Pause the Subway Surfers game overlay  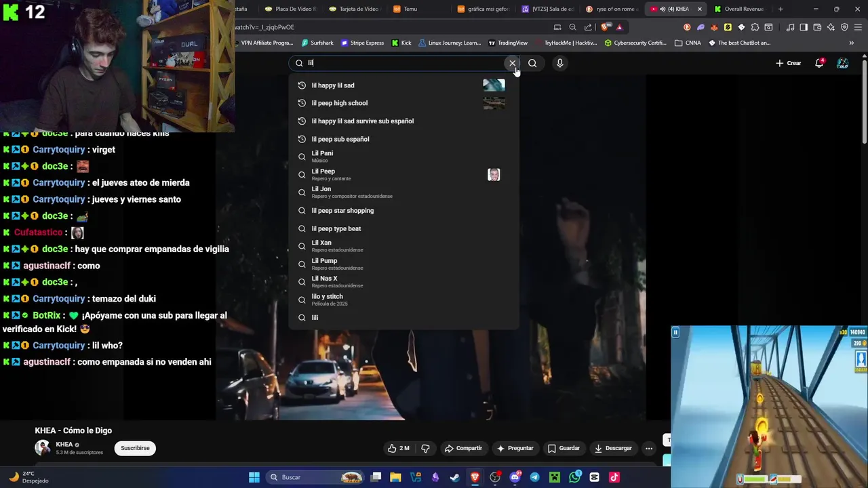675,332
